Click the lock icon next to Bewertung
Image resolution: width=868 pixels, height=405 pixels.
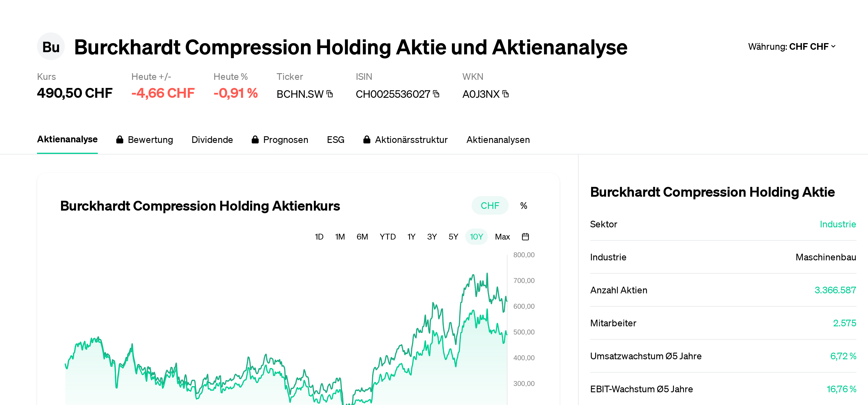click(120, 139)
